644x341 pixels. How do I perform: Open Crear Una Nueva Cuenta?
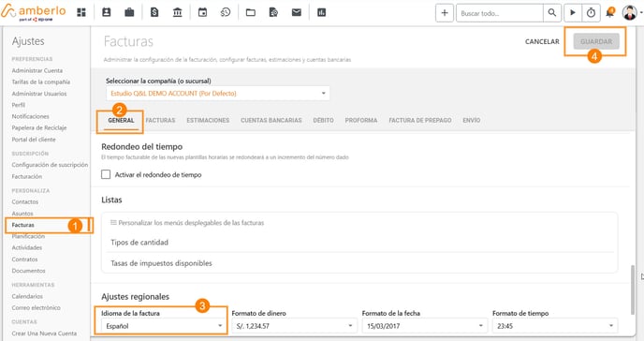(x=44, y=334)
